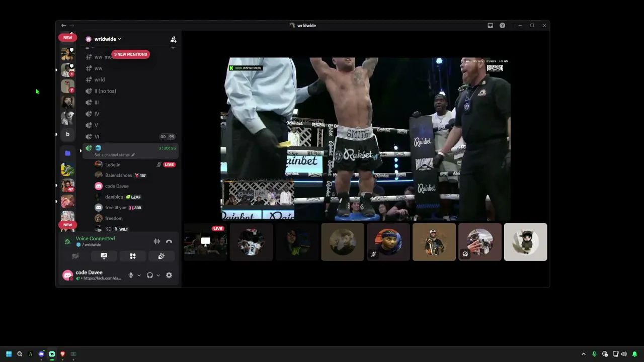Image resolution: width=644 pixels, height=362 pixels.
Task: Click the back arrow in title bar
Action: 63,26
